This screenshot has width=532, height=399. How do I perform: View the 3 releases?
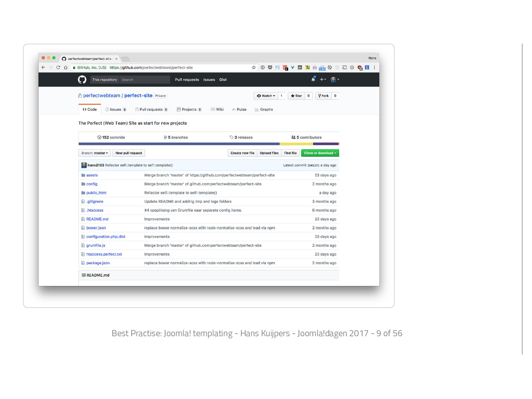241,138
